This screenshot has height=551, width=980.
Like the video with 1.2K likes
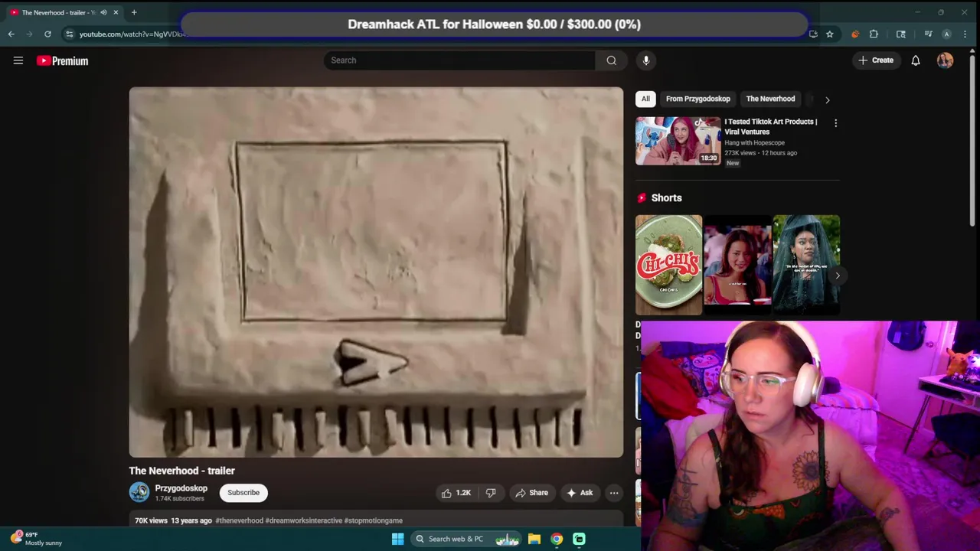456,493
